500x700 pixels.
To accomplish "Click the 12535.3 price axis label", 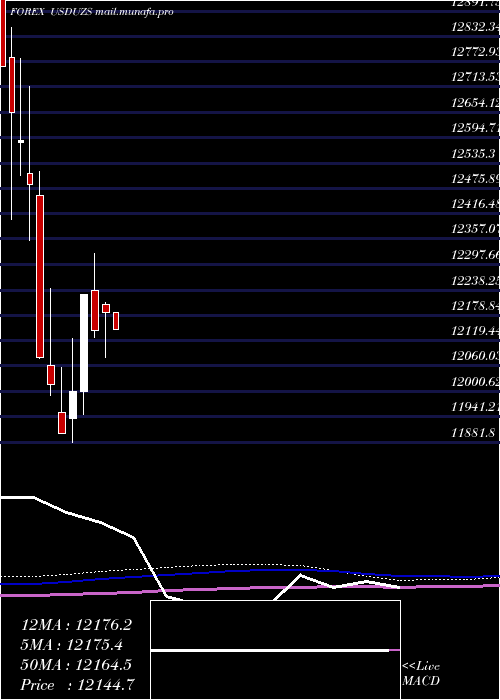I will coord(474,154).
